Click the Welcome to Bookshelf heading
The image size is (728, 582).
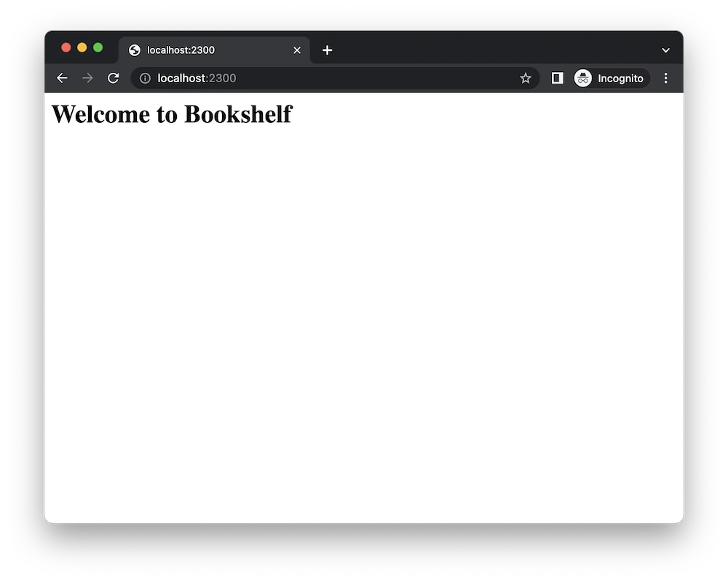click(171, 114)
